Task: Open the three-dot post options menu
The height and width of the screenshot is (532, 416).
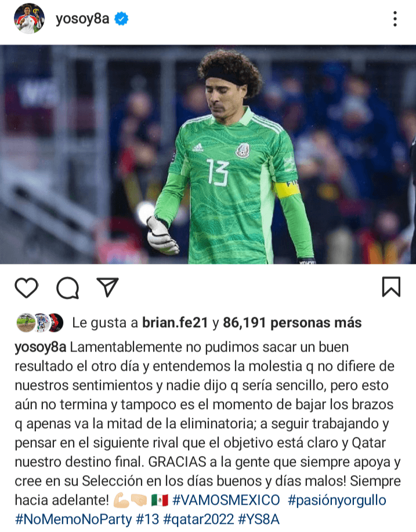Action: coord(395,19)
